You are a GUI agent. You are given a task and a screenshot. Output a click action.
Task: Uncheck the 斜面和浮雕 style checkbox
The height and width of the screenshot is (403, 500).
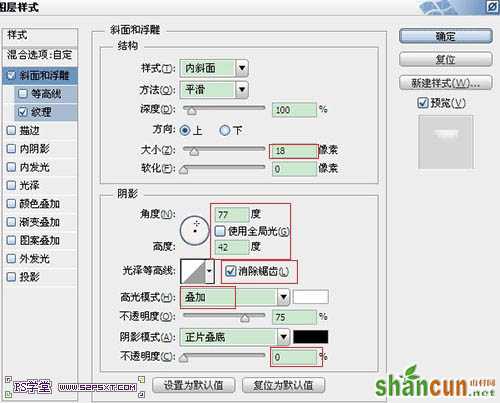coord(11,75)
